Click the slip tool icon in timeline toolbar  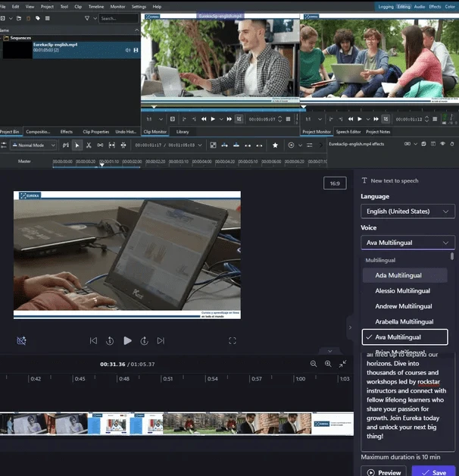coord(111,145)
